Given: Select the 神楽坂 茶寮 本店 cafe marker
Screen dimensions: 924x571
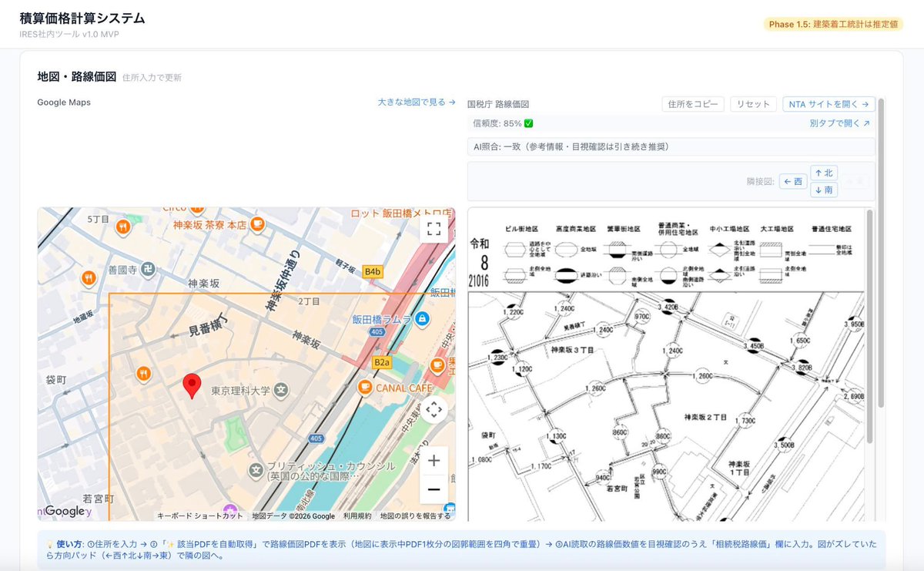Looking at the screenshot, I should [x=258, y=224].
